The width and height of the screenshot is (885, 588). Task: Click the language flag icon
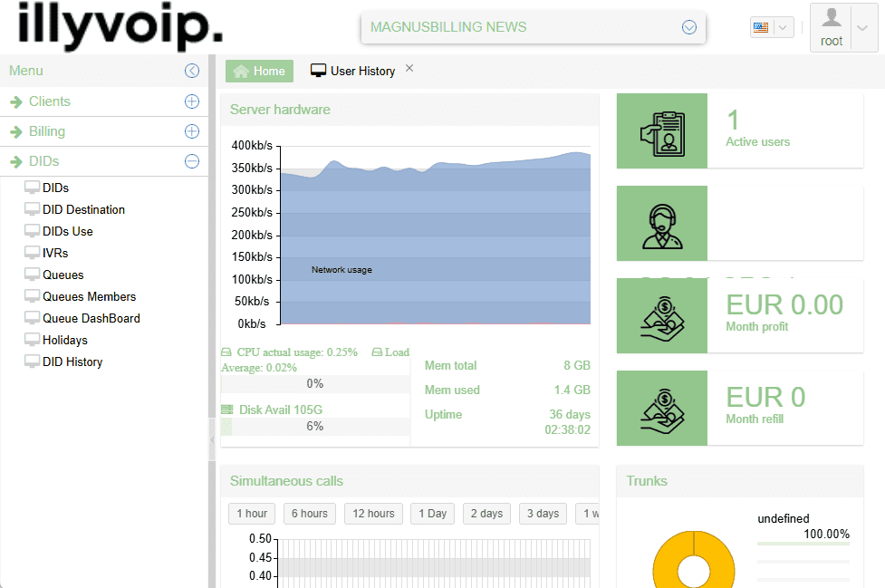[x=760, y=27]
